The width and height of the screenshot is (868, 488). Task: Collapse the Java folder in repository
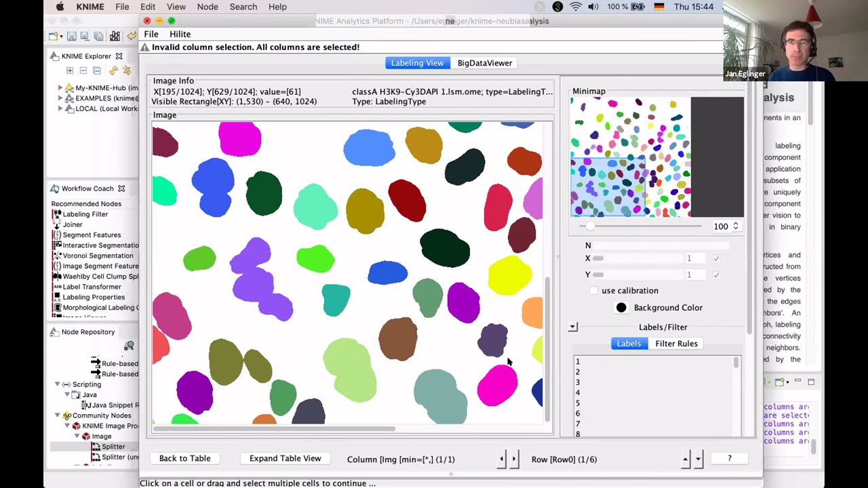pyautogui.click(x=67, y=394)
